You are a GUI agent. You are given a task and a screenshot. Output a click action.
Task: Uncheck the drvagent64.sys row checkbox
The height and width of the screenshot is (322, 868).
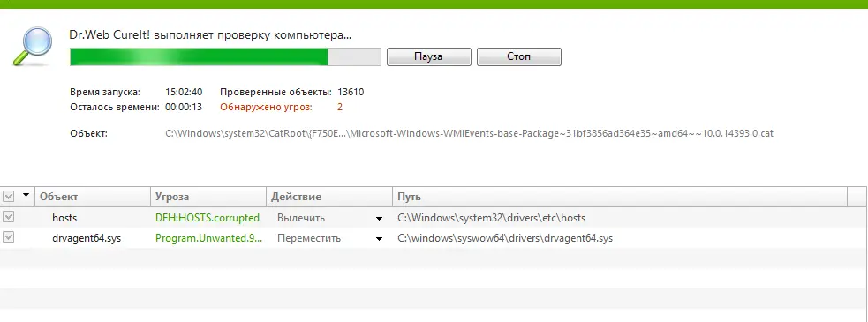8,237
